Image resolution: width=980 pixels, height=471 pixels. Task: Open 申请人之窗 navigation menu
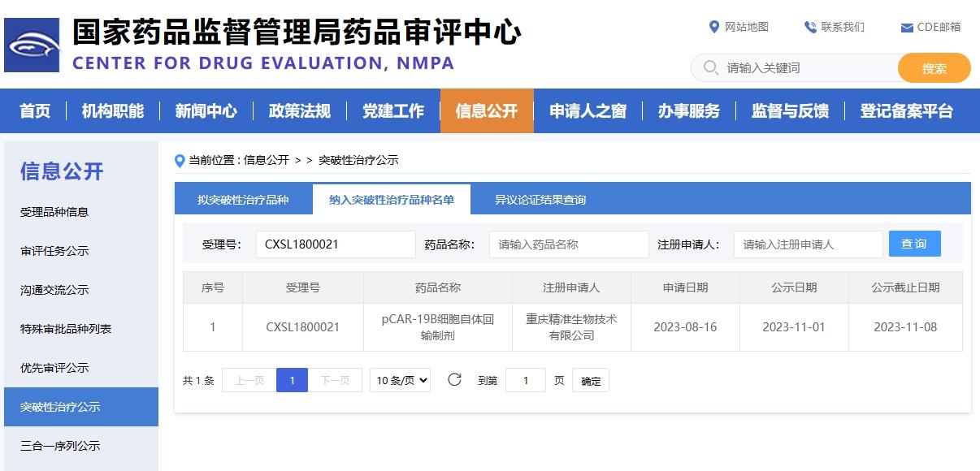tap(588, 111)
